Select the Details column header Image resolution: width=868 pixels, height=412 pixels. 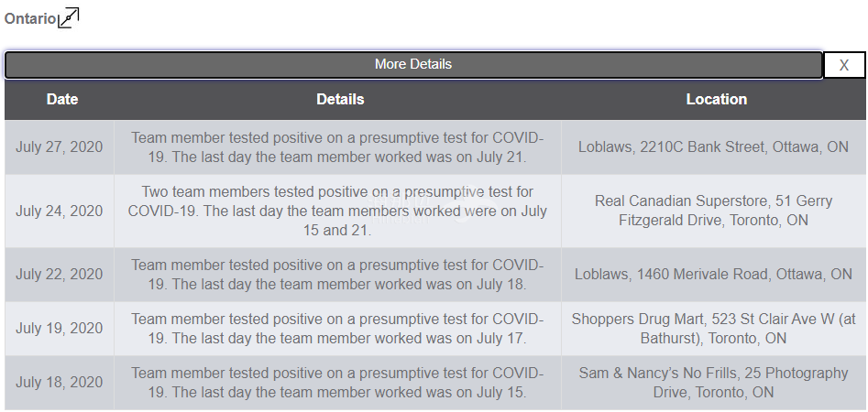[340, 100]
